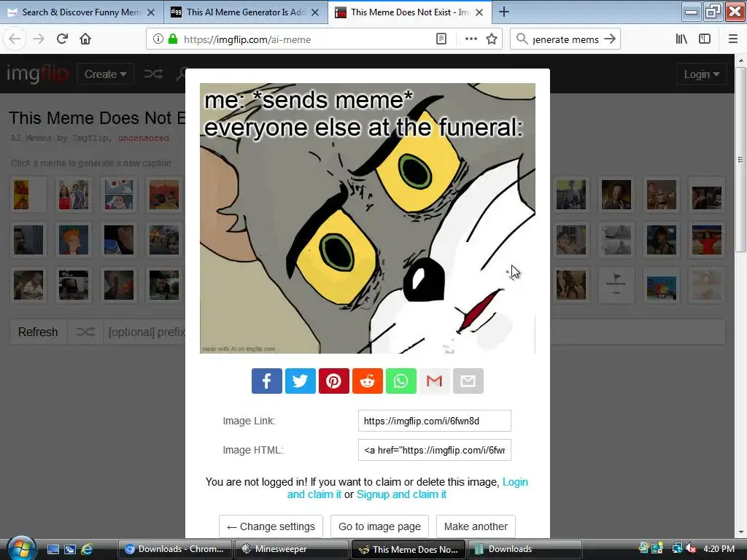The width and height of the screenshot is (747, 560).
Task: Show browser sidebars icon
Action: (705, 39)
